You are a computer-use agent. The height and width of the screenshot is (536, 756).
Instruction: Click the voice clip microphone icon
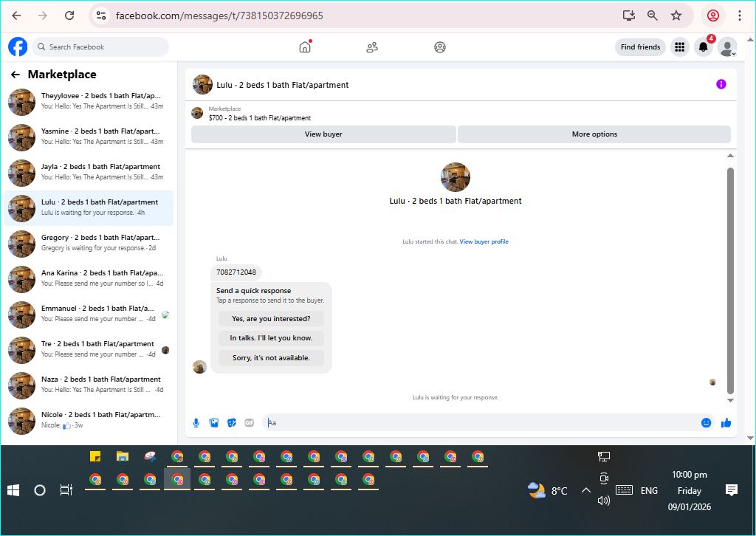[196, 423]
